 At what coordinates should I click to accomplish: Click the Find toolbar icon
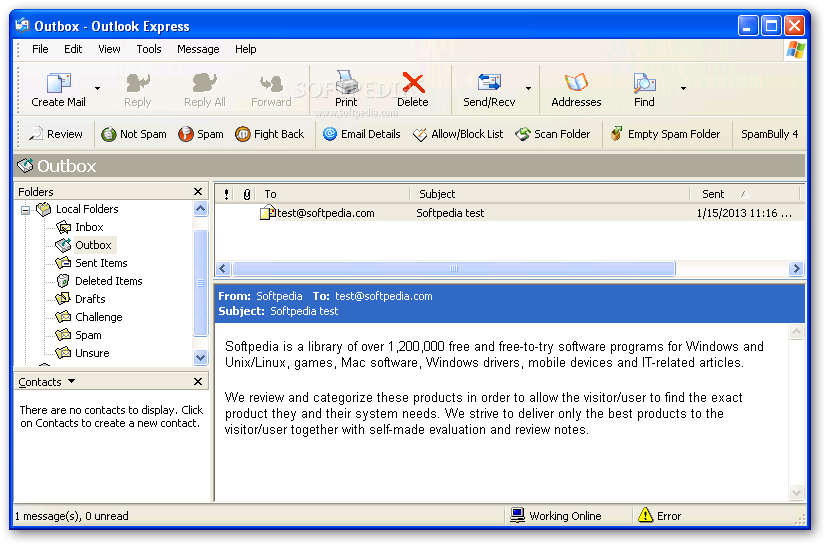(x=644, y=83)
